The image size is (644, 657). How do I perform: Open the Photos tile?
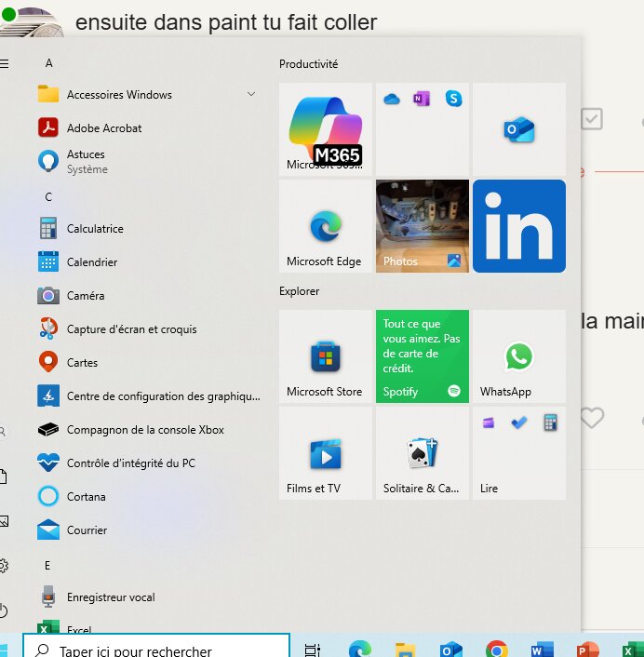(x=423, y=226)
